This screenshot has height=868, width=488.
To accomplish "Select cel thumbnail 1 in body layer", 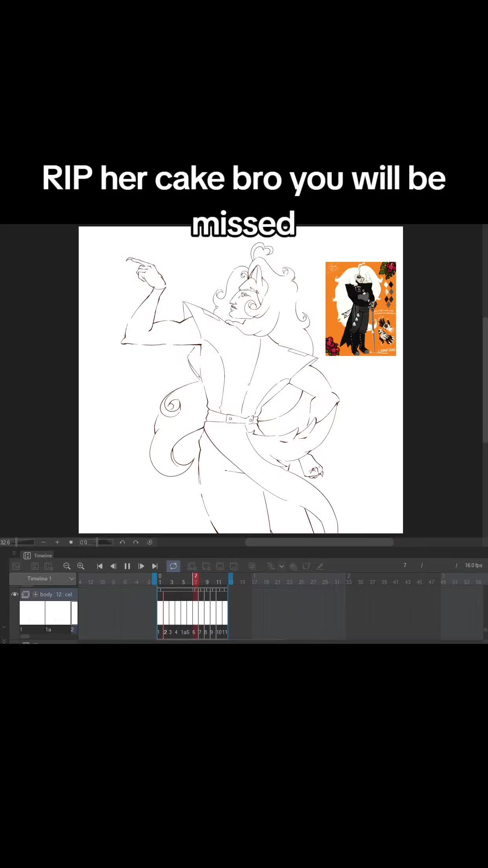I will click(32, 613).
